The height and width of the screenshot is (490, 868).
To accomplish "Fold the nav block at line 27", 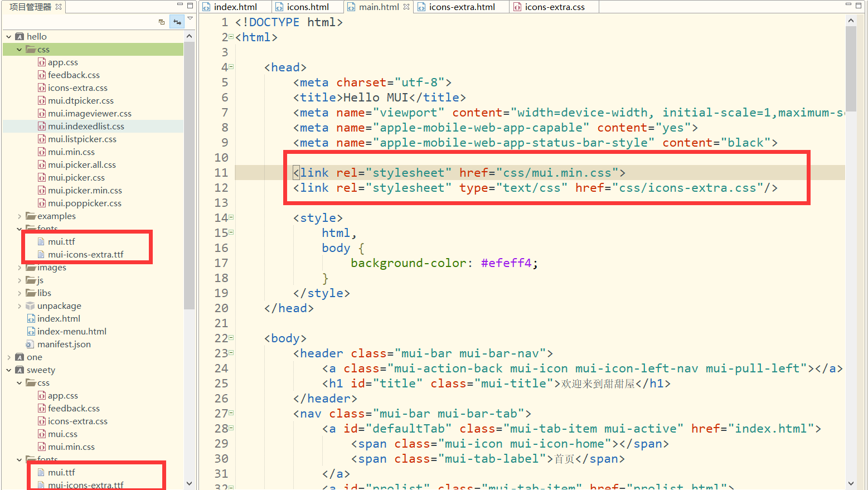I will click(231, 413).
